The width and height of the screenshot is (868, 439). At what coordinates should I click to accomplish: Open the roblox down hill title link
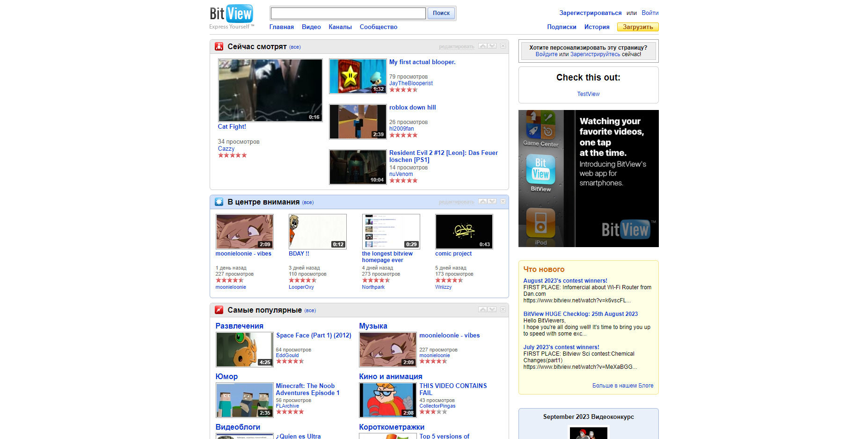click(x=412, y=108)
